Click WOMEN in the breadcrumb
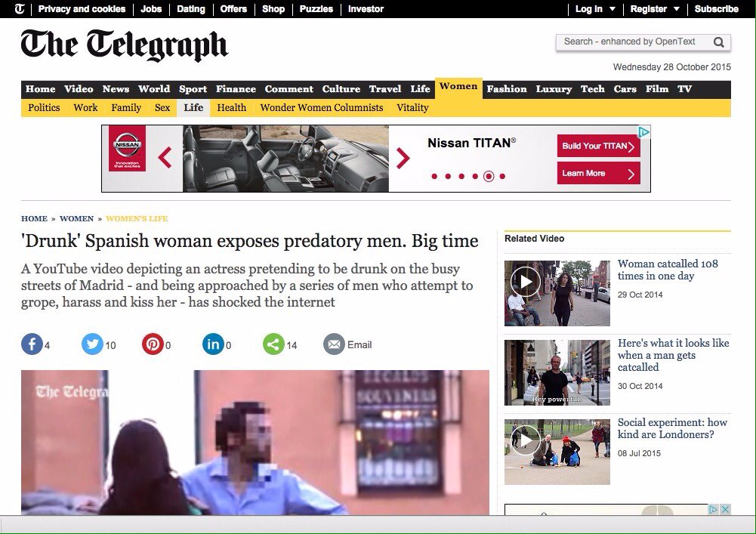 pyautogui.click(x=77, y=218)
